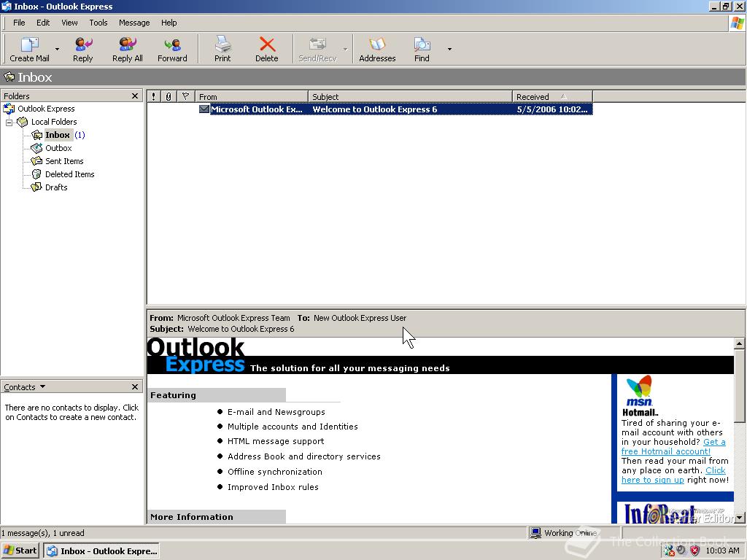
Task: Click the 5/5/2006 received date cell
Action: [x=551, y=109]
